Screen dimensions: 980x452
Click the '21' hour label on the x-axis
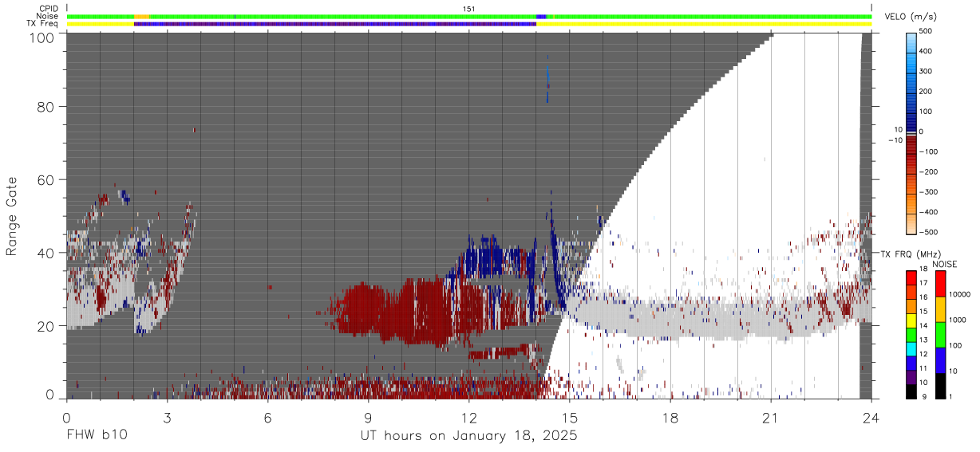coord(771,417)
